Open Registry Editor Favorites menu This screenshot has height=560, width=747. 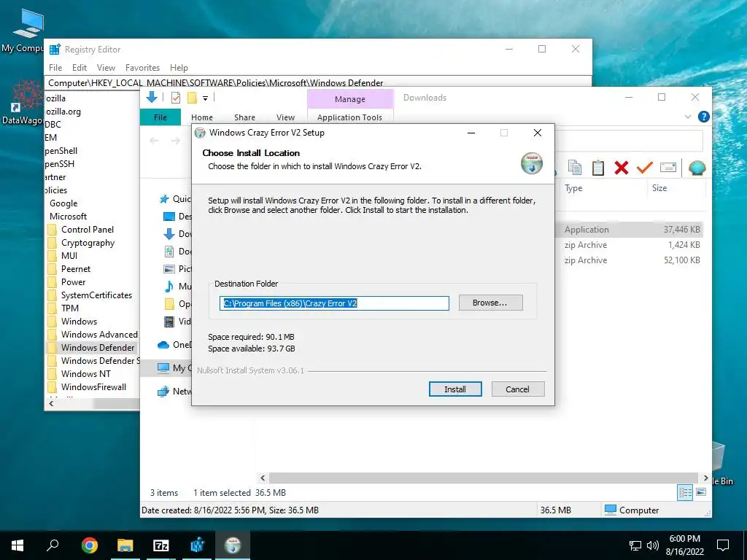pos(142,68)
